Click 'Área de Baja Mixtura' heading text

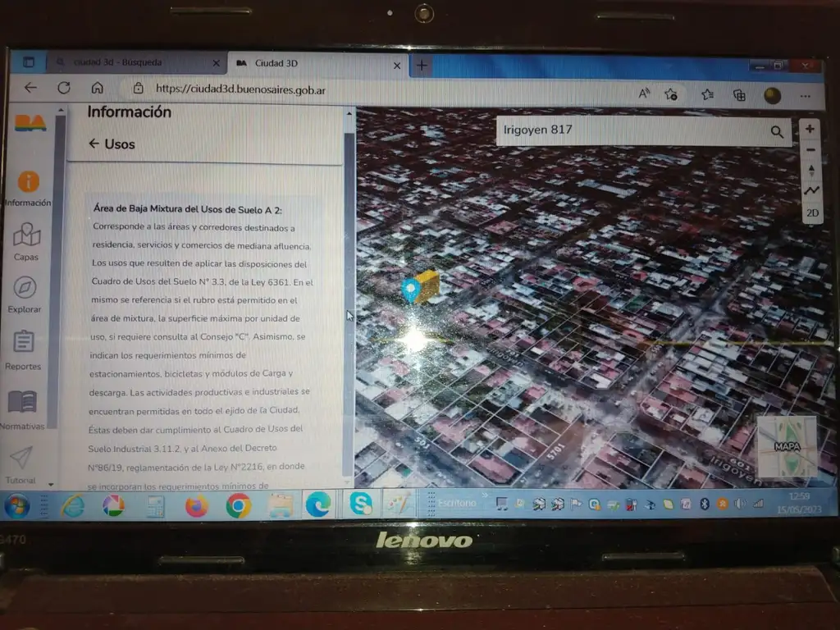pyautogui.click(x=188, y=209)
